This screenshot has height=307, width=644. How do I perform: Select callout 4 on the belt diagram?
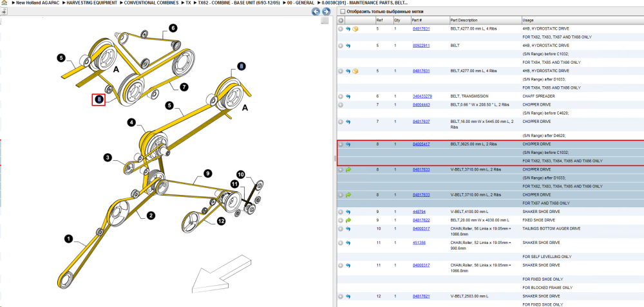(x=131, y=122)
